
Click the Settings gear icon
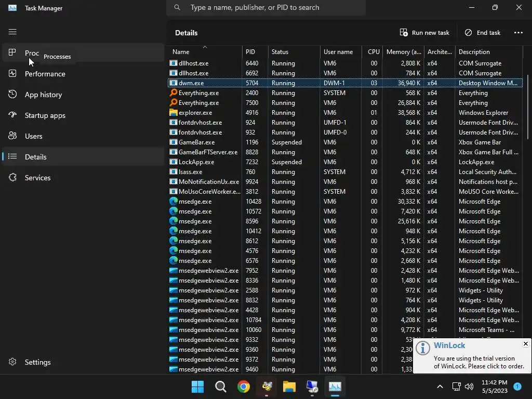(x=12, y=362)
